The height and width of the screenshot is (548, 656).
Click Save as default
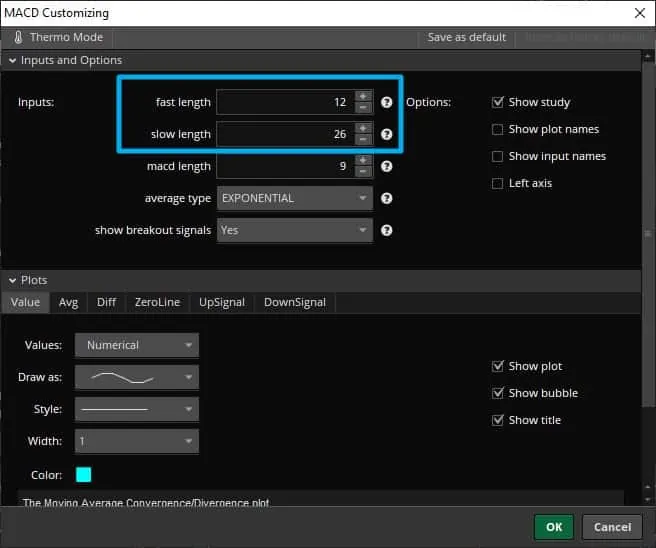click(466, 37)
